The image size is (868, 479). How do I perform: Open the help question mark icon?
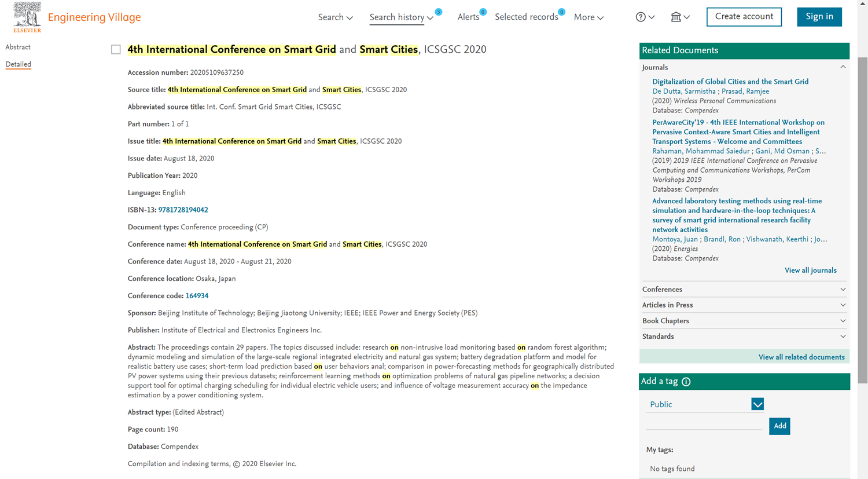641,17
